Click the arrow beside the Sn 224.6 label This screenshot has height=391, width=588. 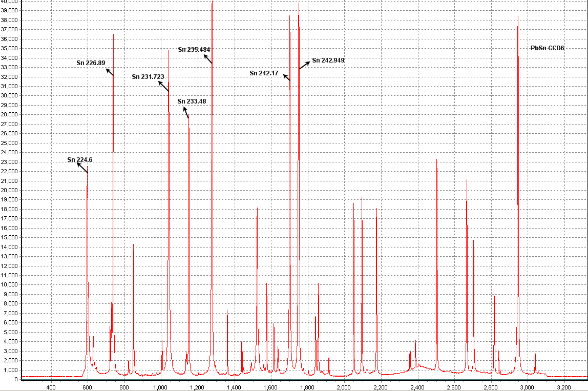point(82,168)
